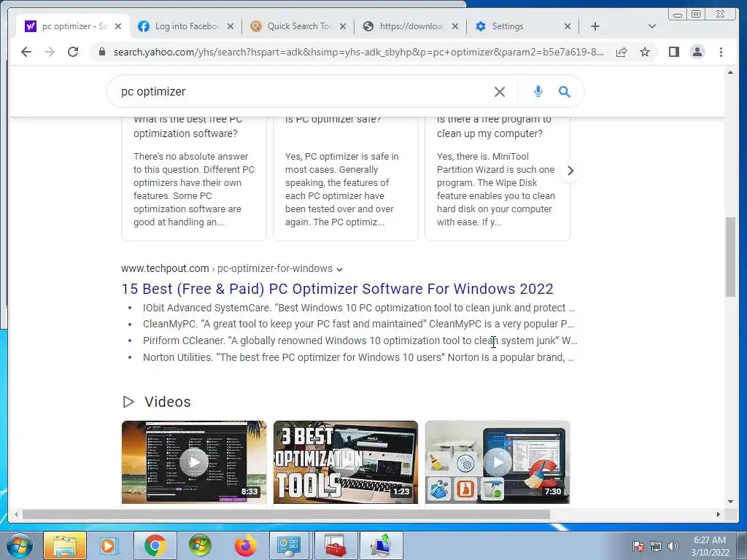Click the vertical scrollbar thumb
Image resolution: width=747 pixels, height=560 pixels.
pyautogui.click(x=730, y=257)
